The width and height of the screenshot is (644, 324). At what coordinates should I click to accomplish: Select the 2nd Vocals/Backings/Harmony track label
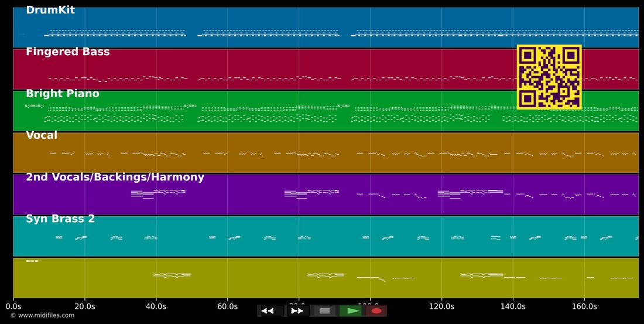(115, 177)
